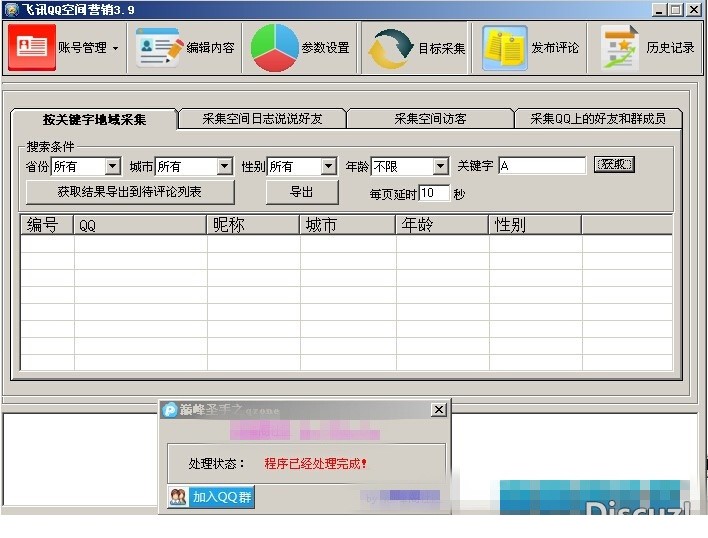Click the 发布评论 toolbar label
Viewport: 708px width, 538px height.
click(x=555, y=47)
